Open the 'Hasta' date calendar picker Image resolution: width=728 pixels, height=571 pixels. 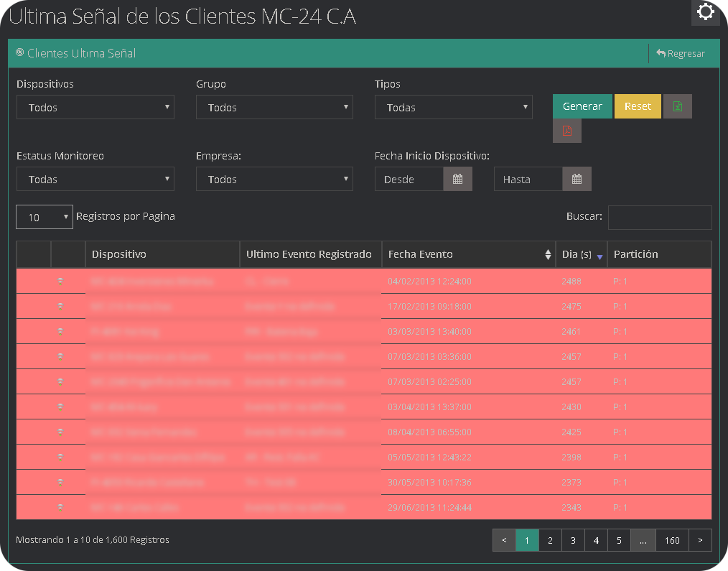tap(577, 179)
